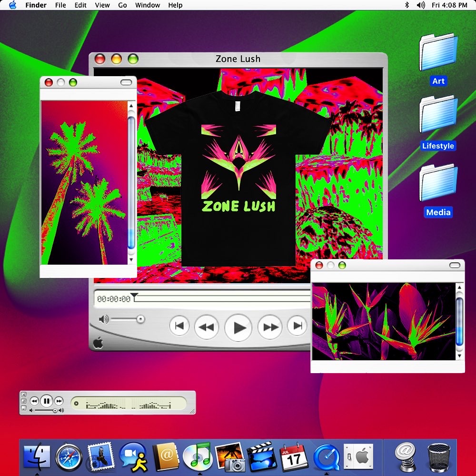The height and width of the screenshot is (476, 476).
Task: Toggle toolbar pill button in flower window
Action: click(455, 265)
